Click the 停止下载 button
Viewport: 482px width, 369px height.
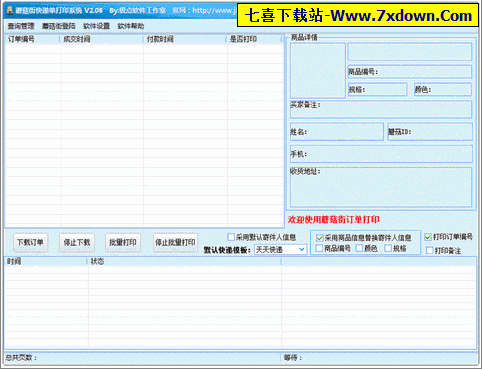77,242
